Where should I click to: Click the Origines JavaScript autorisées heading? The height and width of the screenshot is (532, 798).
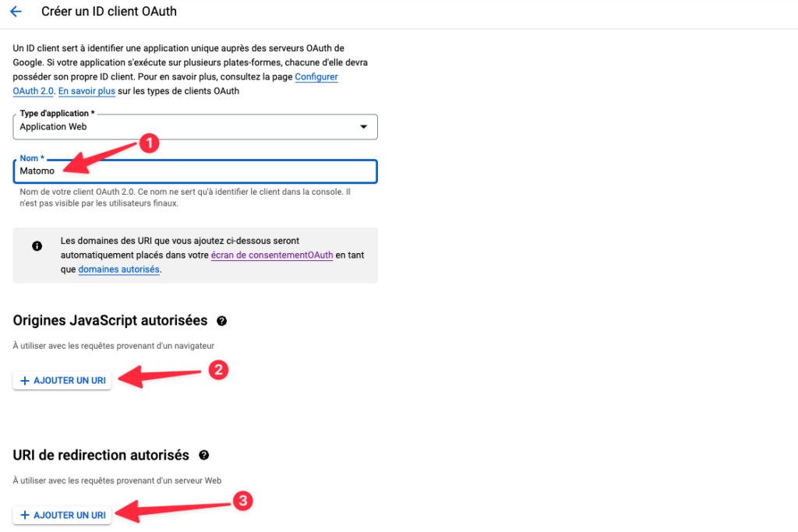click(x=111, y=320)
